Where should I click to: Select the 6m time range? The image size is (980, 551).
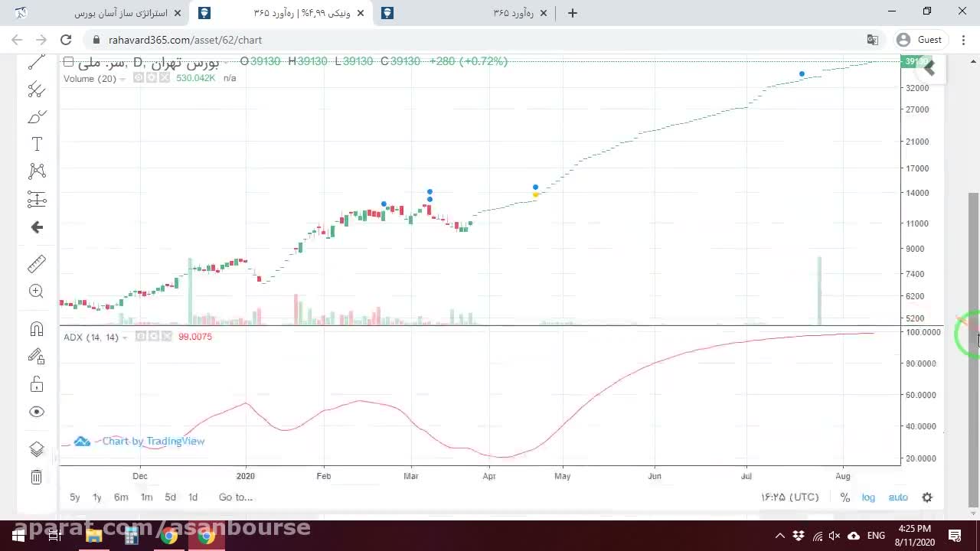coord(121,497)
